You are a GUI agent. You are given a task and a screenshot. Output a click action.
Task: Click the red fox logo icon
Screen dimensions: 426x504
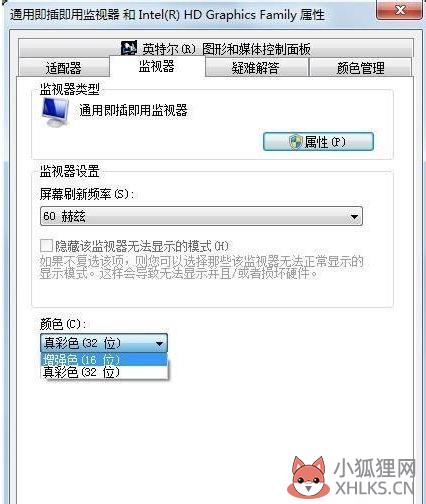[x=309, y=476]
